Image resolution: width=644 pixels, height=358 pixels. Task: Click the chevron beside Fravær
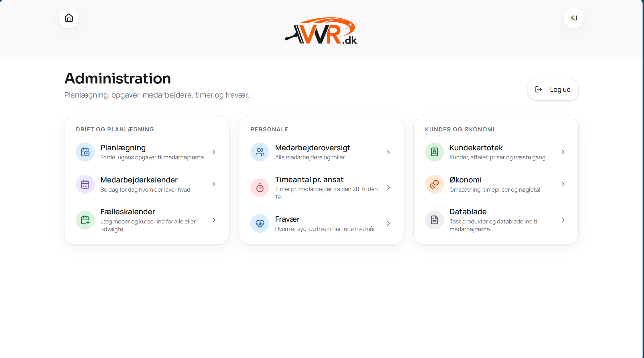point(388,223)
